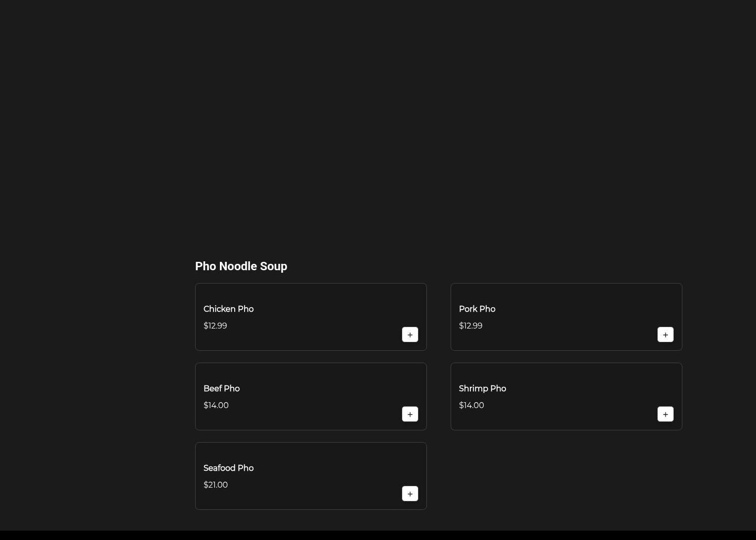Screen dimensions: 756x540
Task: Click the $12.99 price under Pork Pho
Action: tap(470, 326)
